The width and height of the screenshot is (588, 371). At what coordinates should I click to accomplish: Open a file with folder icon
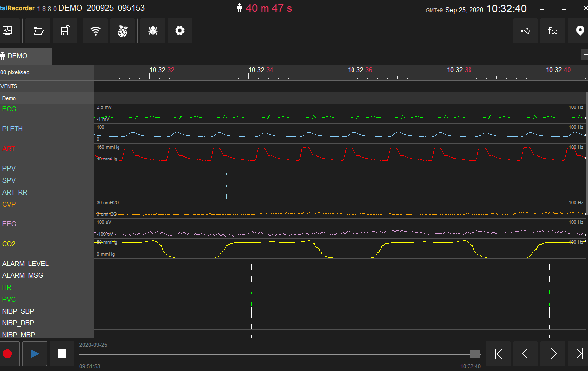coord(38,31)
